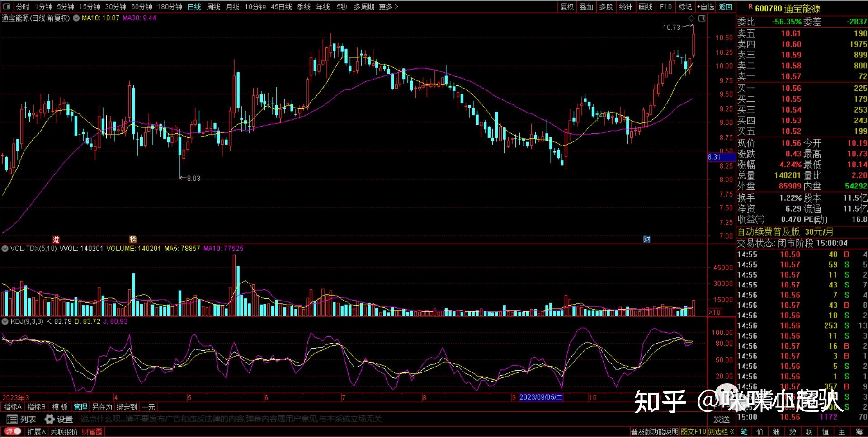Open the 多周期 multi-period view
Image resolution: width=868 pixels, height=438 pixels.
point(364,7)
